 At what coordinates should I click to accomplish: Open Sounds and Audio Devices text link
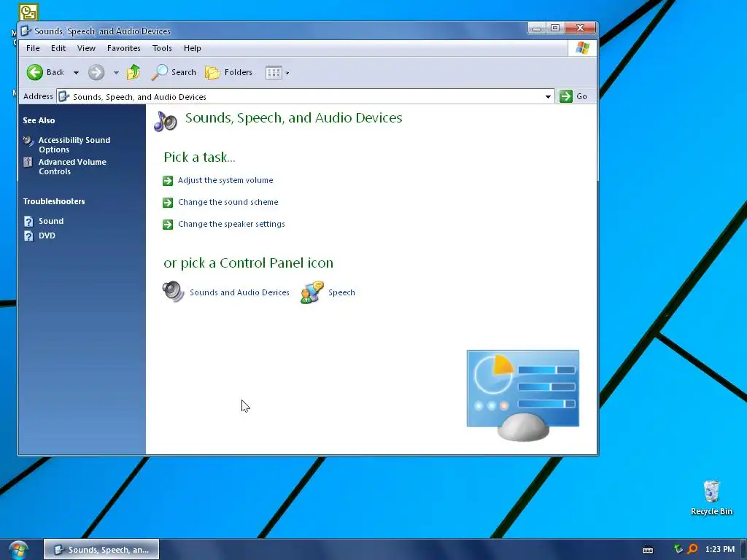(x=239, y=292)
